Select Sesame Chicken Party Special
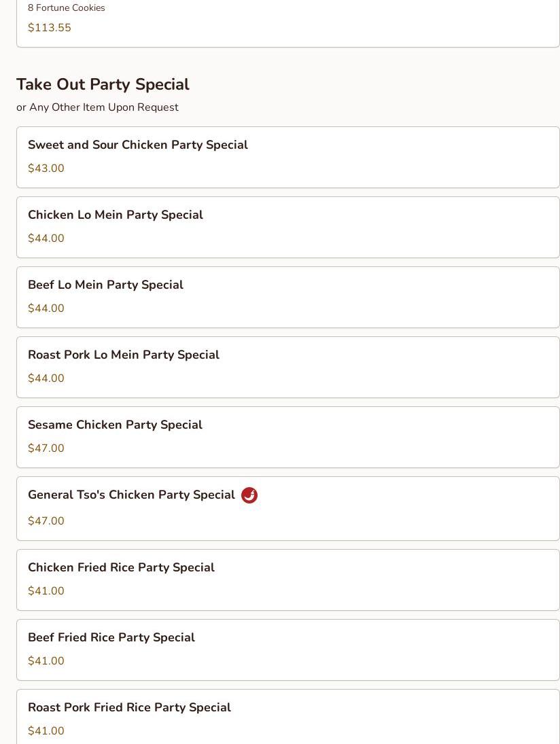The image size is (560, 744). point(115,425)
